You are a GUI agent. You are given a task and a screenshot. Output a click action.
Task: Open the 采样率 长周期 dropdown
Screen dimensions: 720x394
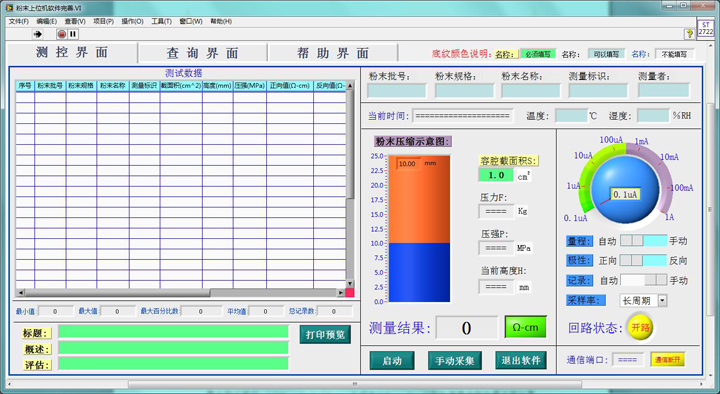pos(643,301)
